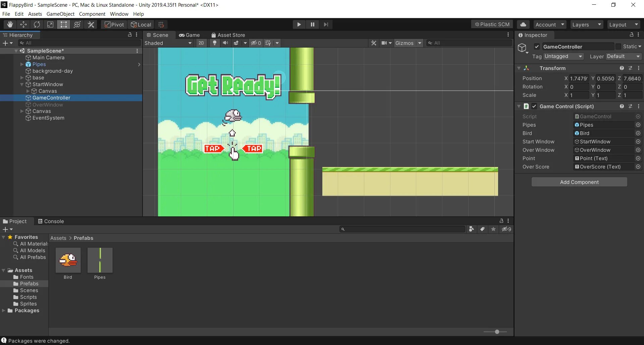Select the Scale tool
Screen dimensions: 644x345
click(x=50, y=24)
